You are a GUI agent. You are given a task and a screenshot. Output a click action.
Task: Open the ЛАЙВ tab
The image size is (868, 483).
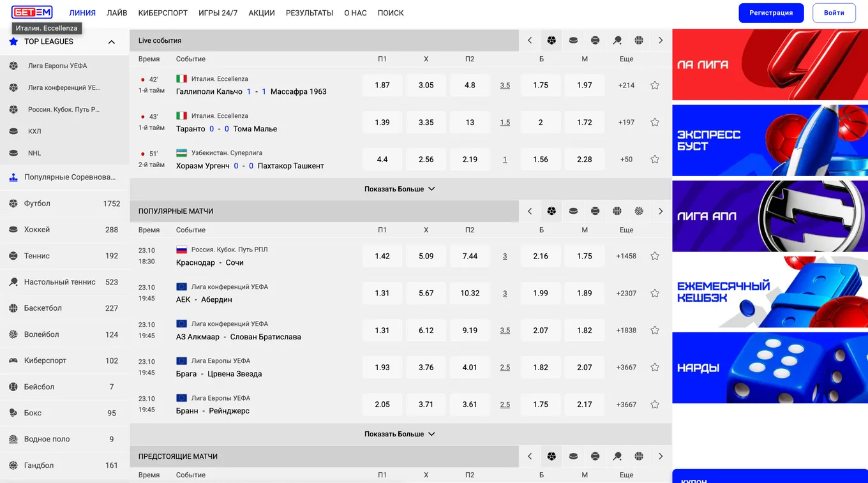pyautogui.click(x=117, y=13)
